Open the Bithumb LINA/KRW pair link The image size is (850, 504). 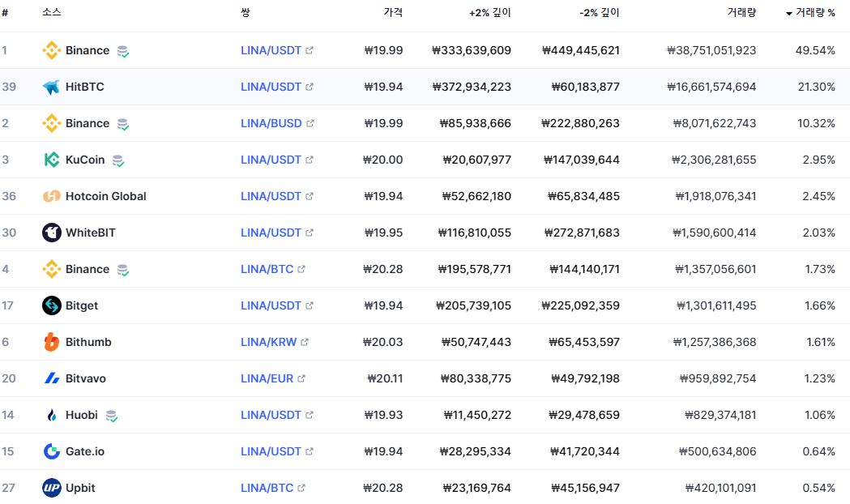269,342
